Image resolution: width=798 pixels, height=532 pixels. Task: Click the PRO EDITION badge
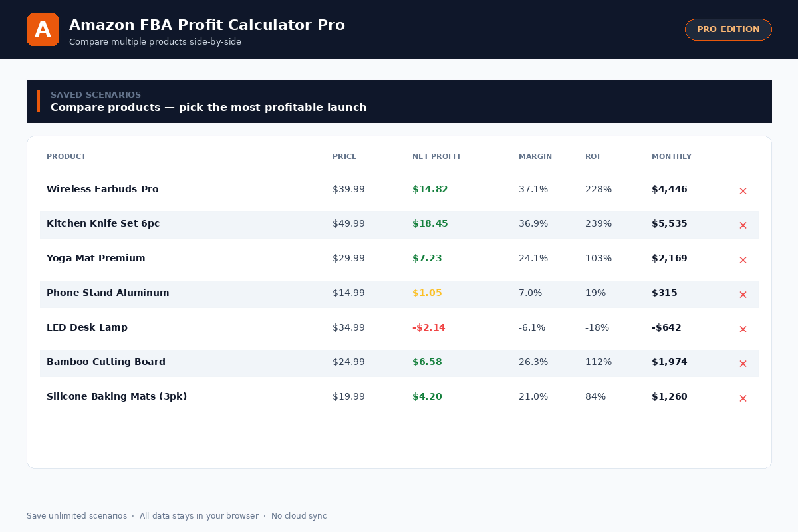click(x=728, y=29)
